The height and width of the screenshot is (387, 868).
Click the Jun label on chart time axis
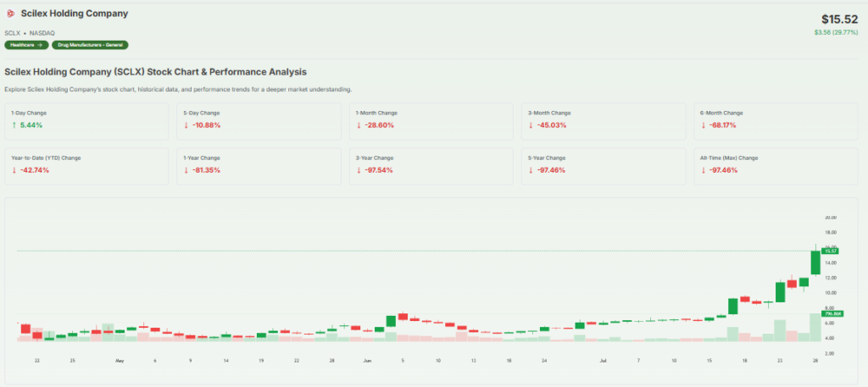[368, 361]
